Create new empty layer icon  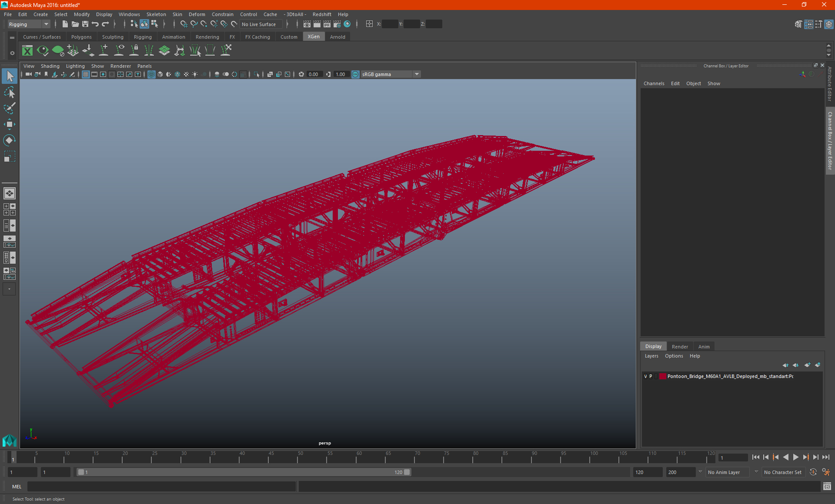point(807,365)
